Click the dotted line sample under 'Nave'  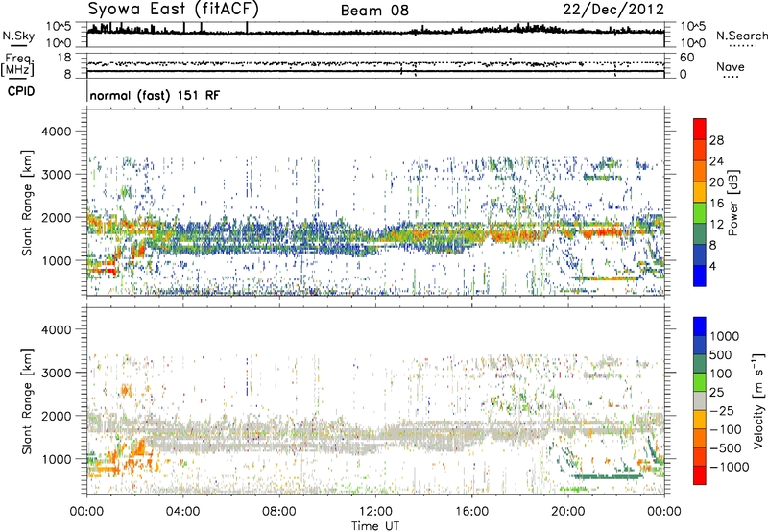coord(731,77)
